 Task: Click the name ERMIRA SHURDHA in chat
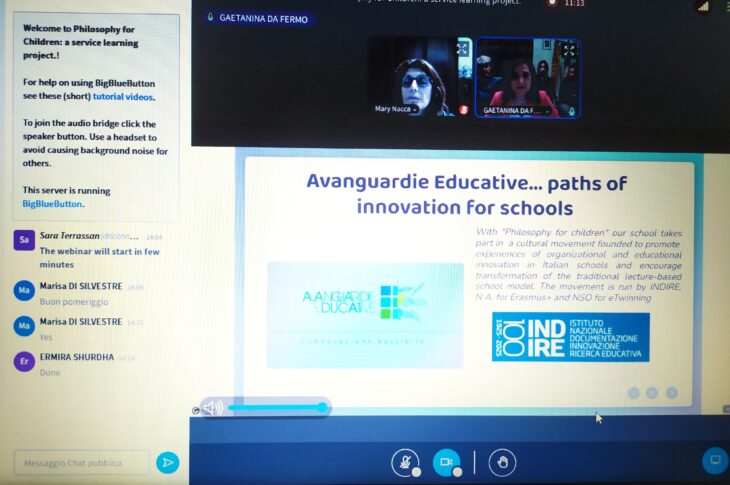(77, 357)
